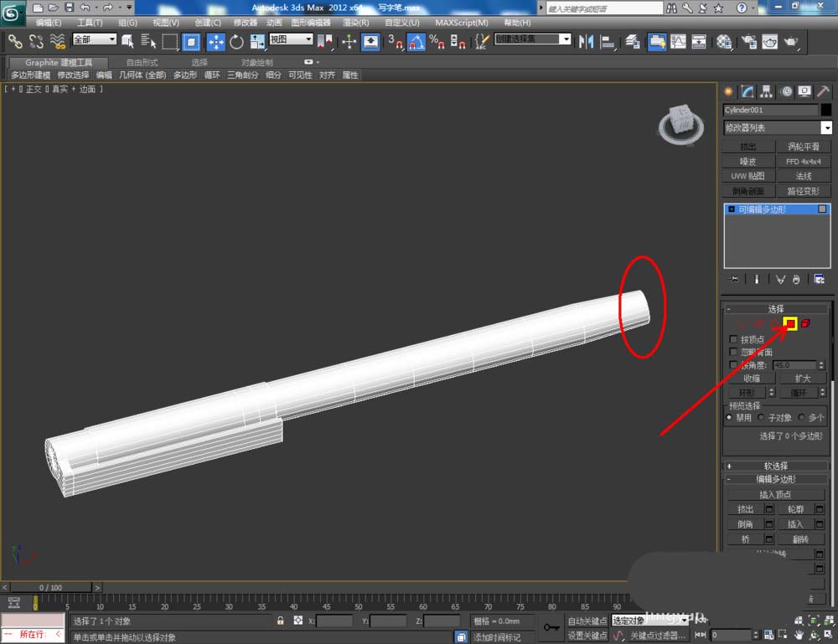Open the 工具(T) menu
This screenshot has height=644, width=838.
90,23
